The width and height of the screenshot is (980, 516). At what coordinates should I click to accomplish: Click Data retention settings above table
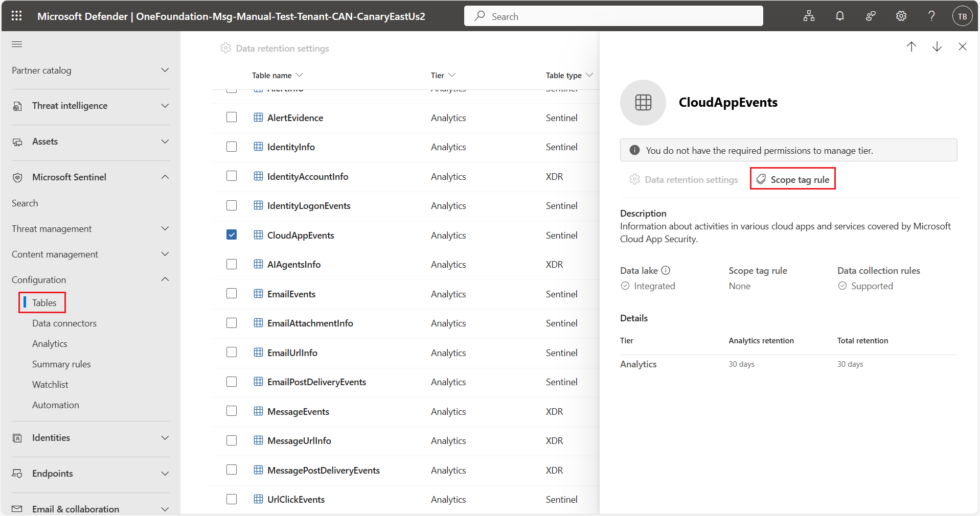coord(275,48)
